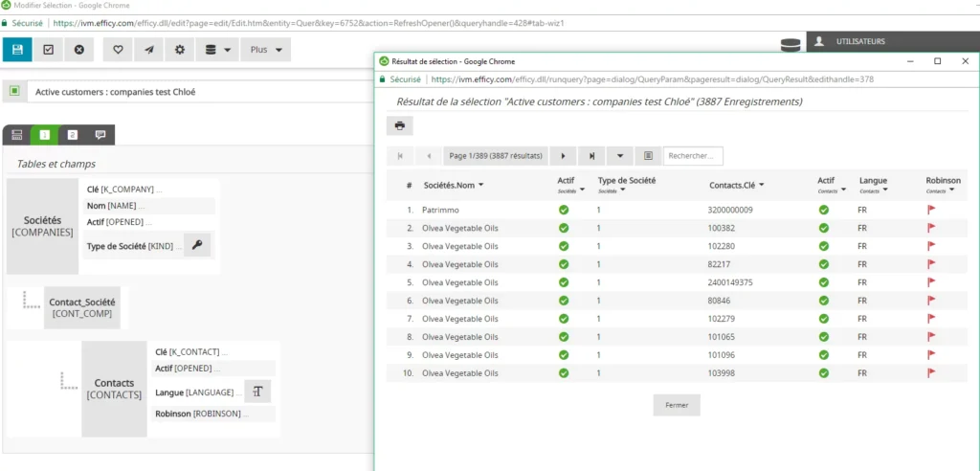Select the Contacts table block
Viewport: 980px width, 471px height.
pos(114,390)
